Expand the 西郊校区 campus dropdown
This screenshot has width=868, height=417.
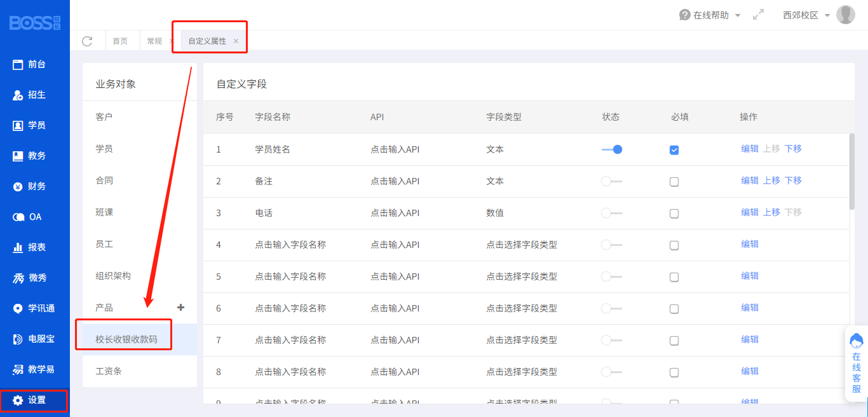tap(827, 15)
